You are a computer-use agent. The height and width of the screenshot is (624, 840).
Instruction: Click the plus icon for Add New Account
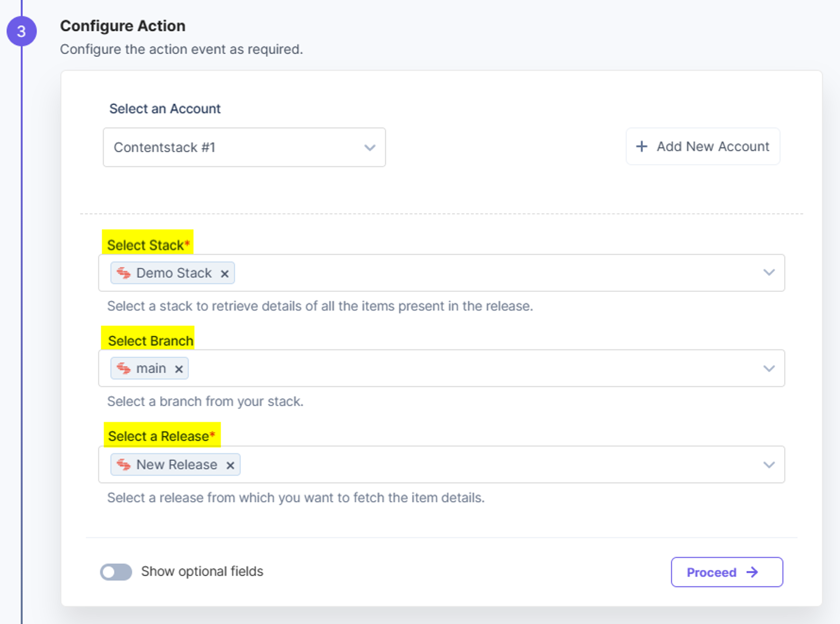(x=641, y=147)
